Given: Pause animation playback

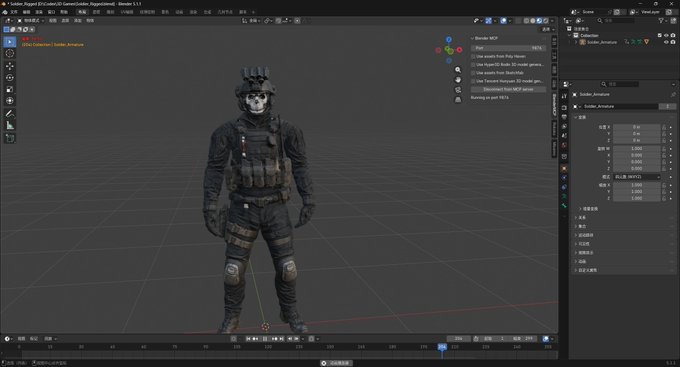Looking at the screenshot, I should tap(265, 339).
